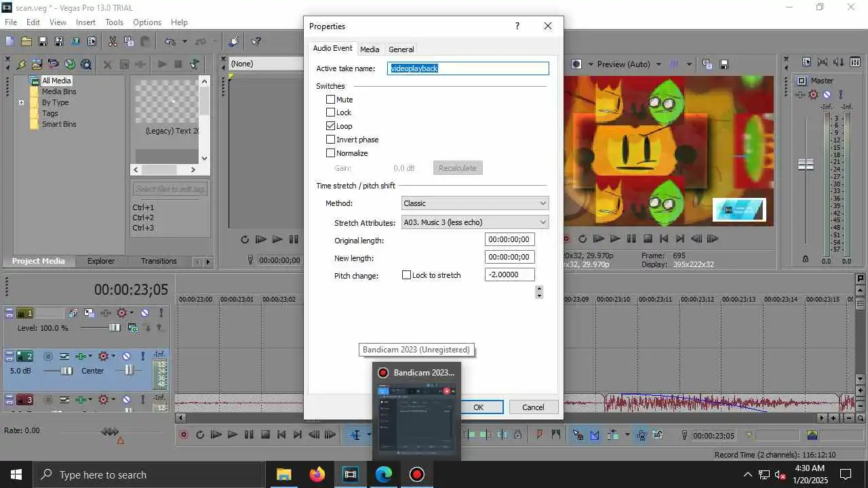Click the Open project folder icon
Screen dimensions: 868x488
tap(26, 41)
